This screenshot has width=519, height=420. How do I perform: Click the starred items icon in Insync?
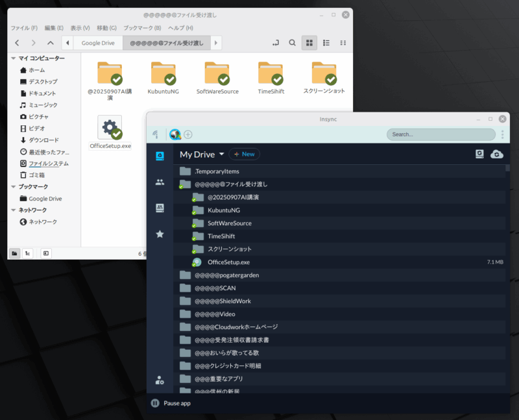click(160, 234)
